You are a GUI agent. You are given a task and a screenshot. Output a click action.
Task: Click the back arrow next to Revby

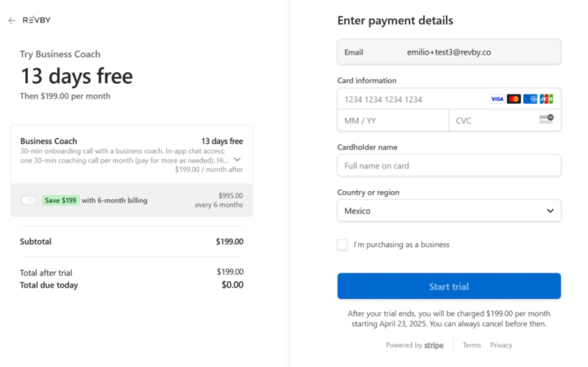12,21
